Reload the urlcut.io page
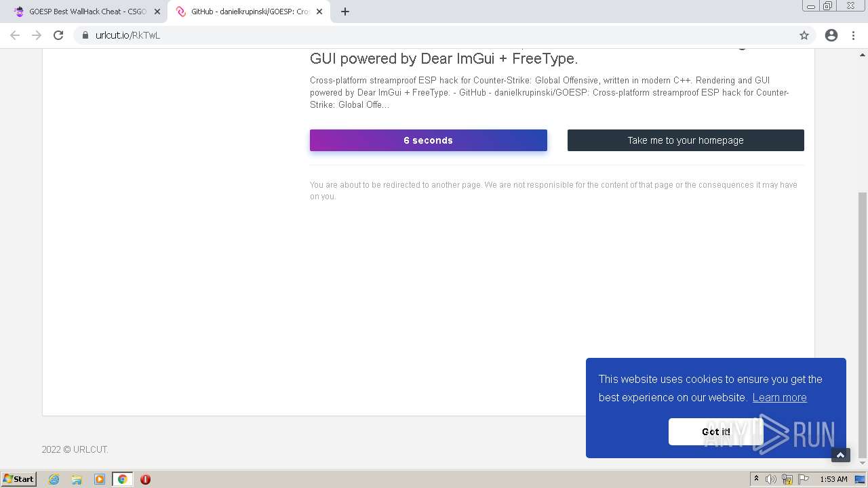This screenshot has width=868, height=488. [x=58, y=35]
